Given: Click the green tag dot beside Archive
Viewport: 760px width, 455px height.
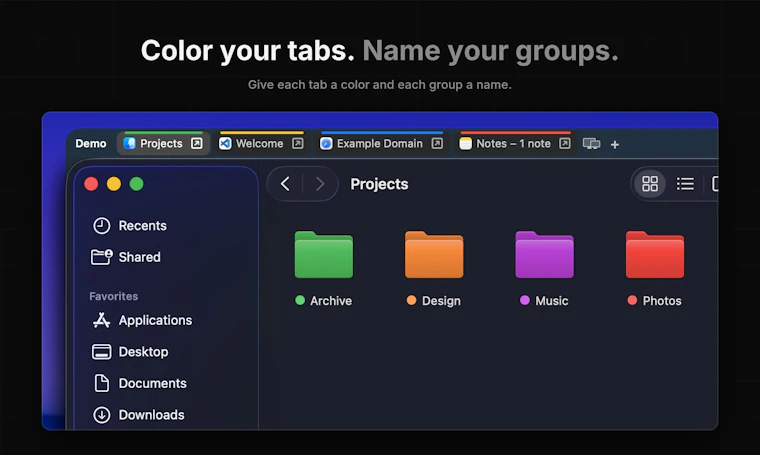Looking at the screenshot, I should [300, 300].
